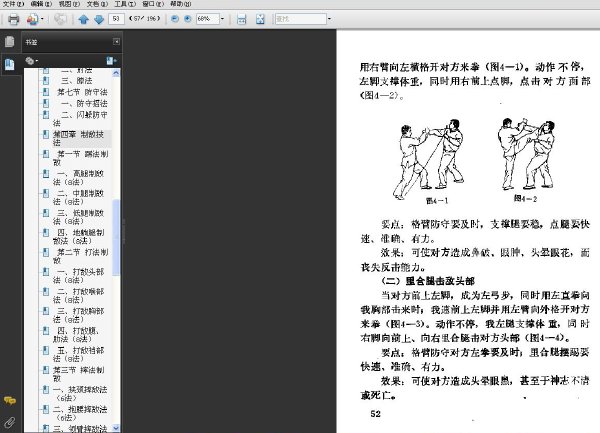
Task: Click figure 图4-2 illustration on page
Action: point(526,154)
